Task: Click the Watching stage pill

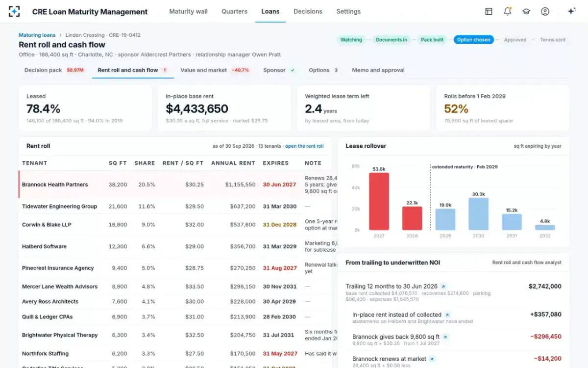Action: click(351, 40)
